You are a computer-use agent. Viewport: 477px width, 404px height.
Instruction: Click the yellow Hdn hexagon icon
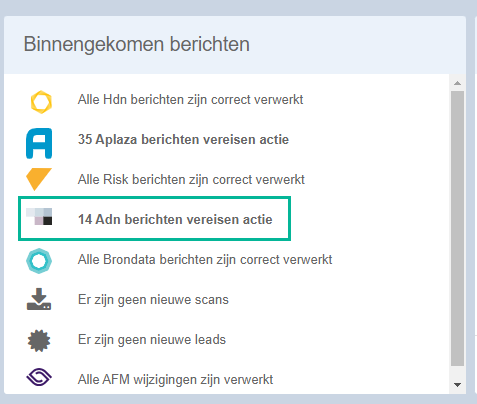pos(41,102)
